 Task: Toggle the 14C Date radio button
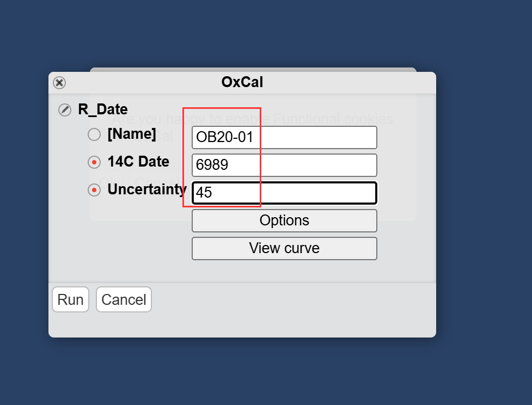click(94, 162)
